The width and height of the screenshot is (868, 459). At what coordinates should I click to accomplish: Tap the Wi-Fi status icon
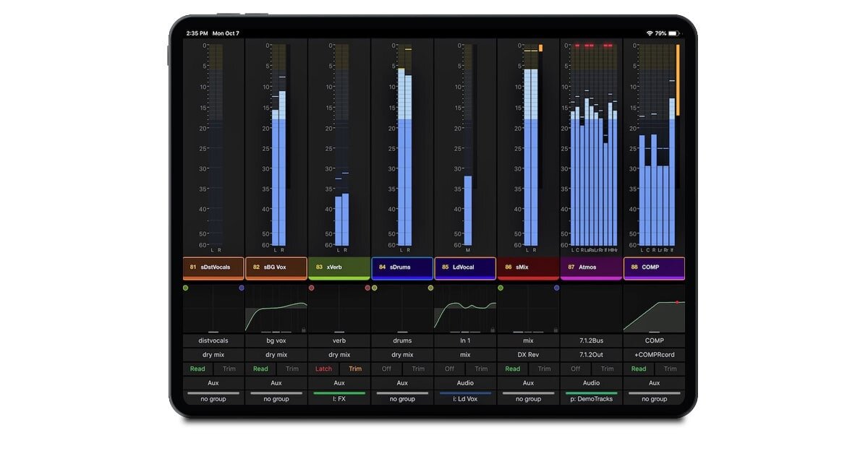pos(649,33)
